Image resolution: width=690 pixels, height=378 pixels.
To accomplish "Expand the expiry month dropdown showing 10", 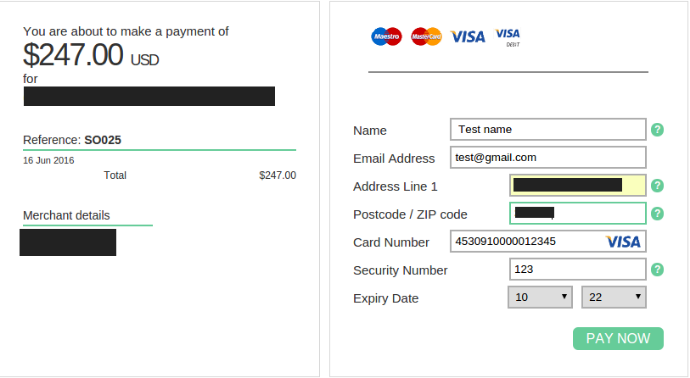I will (x=540, y=297).
